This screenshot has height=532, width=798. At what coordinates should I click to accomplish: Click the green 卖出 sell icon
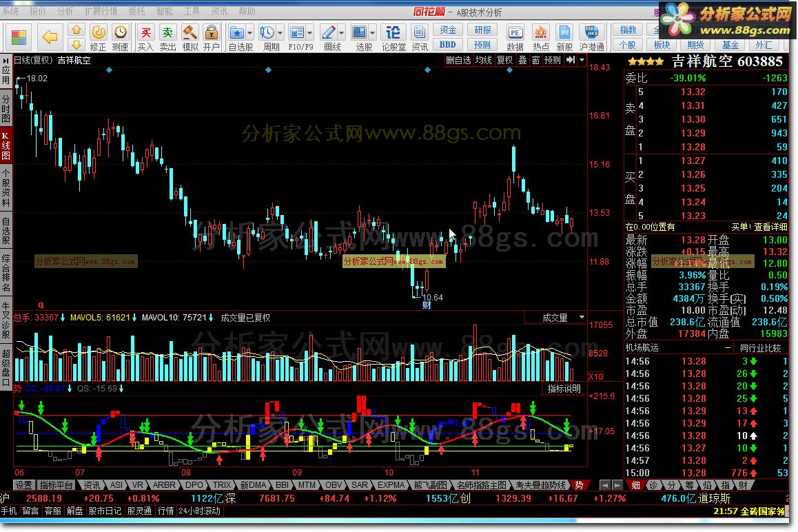click(x=167, y=32)
